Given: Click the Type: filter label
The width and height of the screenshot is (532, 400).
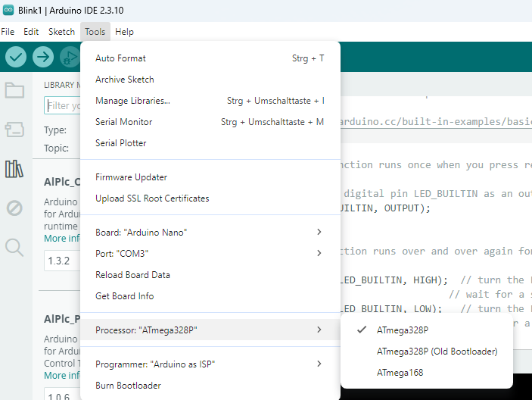Looking at the screenshot, I should [55, 130].
